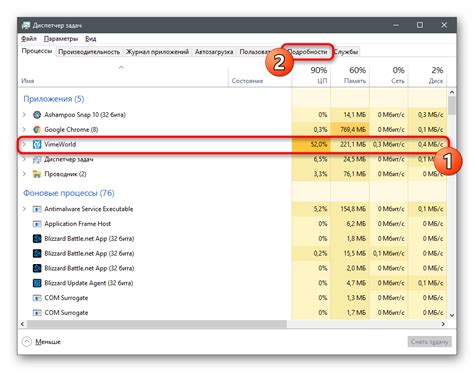Switch to the Подробности tab
474x372 pixels.
point(307,52)
